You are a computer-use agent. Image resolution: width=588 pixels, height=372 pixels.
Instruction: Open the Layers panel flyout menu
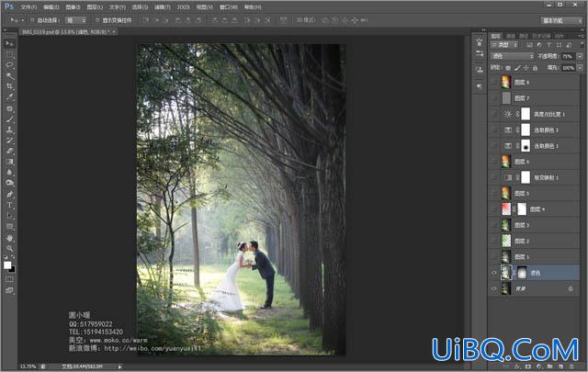point(581,36)
